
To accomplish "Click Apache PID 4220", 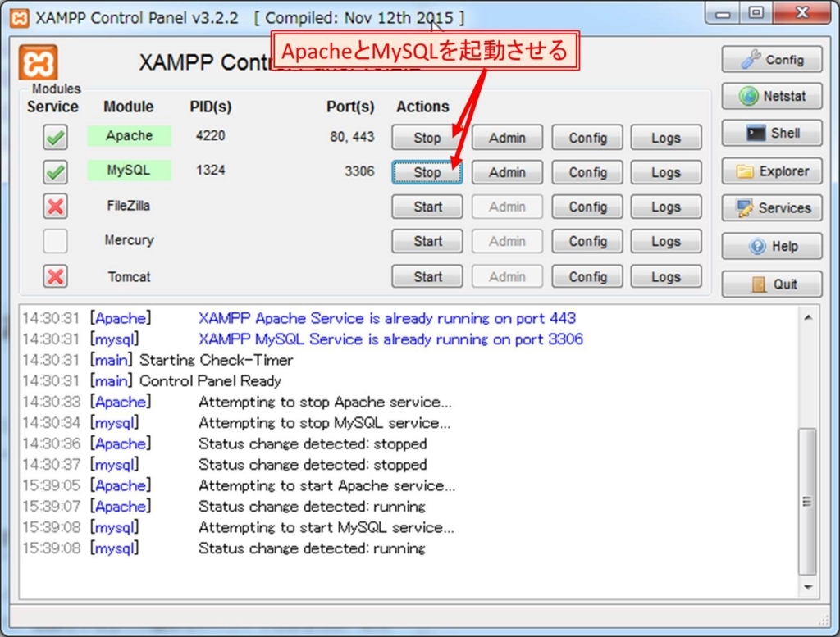I will coord(211,135).
